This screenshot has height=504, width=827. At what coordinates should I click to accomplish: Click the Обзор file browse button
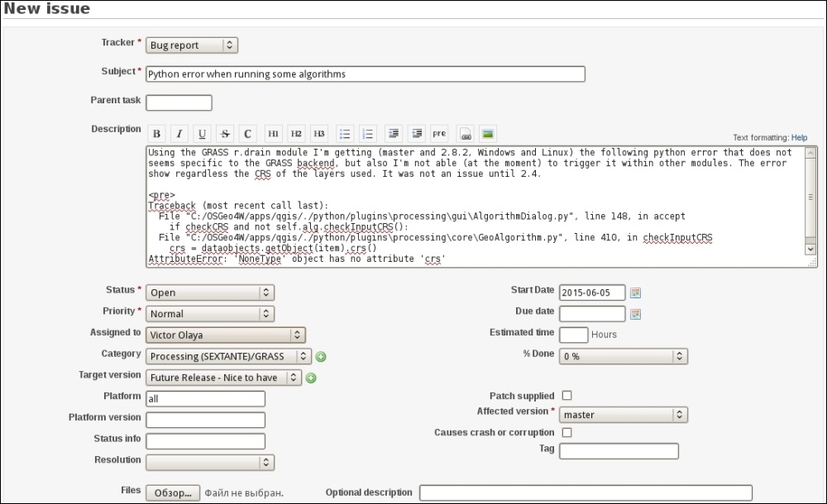(173, 492)
